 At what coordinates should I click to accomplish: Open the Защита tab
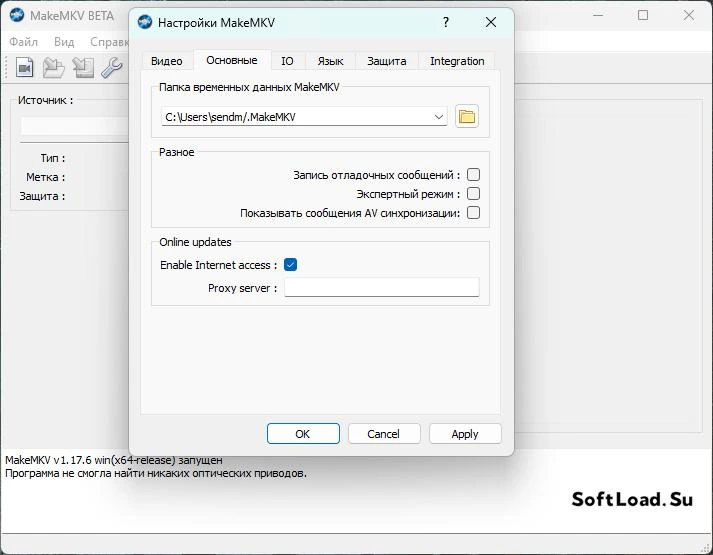(387, 61)
